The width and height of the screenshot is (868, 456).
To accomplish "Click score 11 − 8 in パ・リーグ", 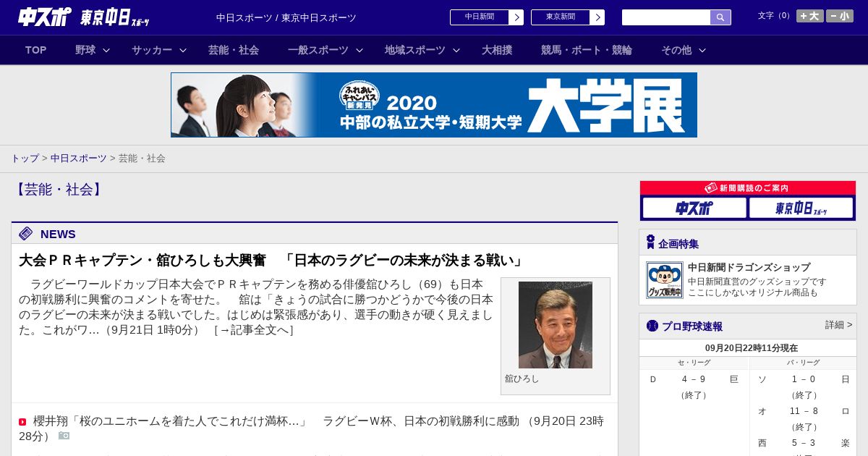I will (x=804, y=411).
